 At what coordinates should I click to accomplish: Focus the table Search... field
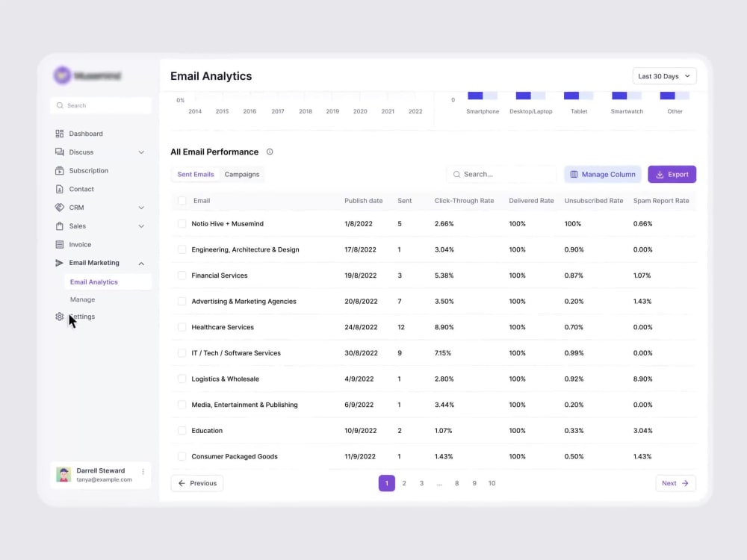tap(501, 174)
